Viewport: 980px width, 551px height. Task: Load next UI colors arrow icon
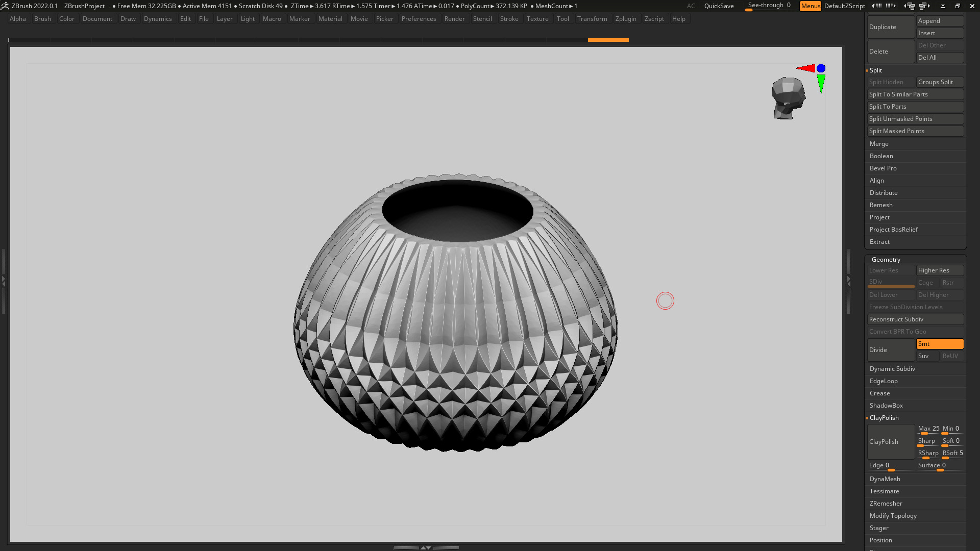tap(891, 6)
